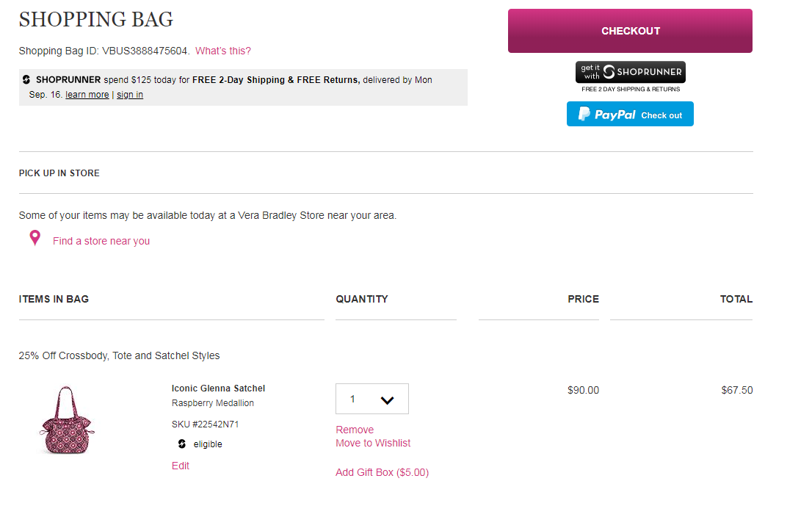Click the Edit link for satchel

click(x=180, y=466)
